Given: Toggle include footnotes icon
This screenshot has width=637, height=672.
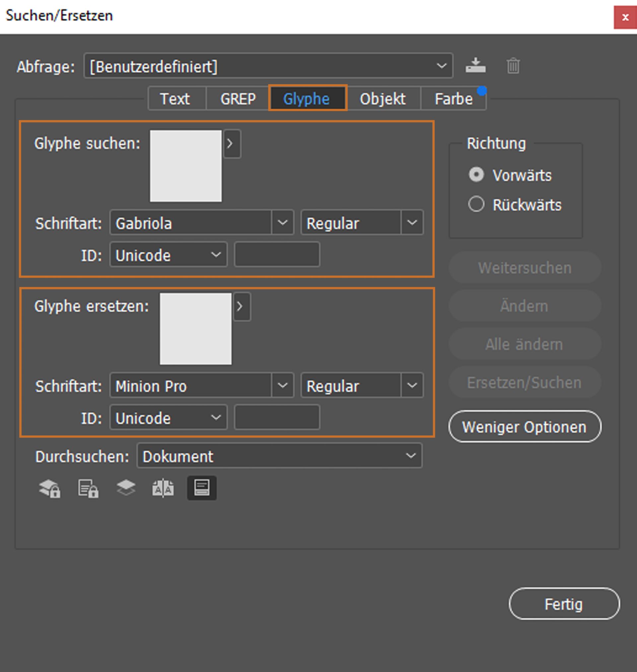Looking at the screenshot, I should coord(202,488).
